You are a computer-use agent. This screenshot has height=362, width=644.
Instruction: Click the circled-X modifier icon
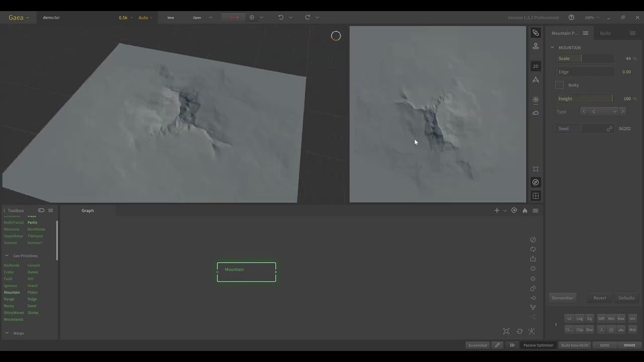click(x=611, y=330)
